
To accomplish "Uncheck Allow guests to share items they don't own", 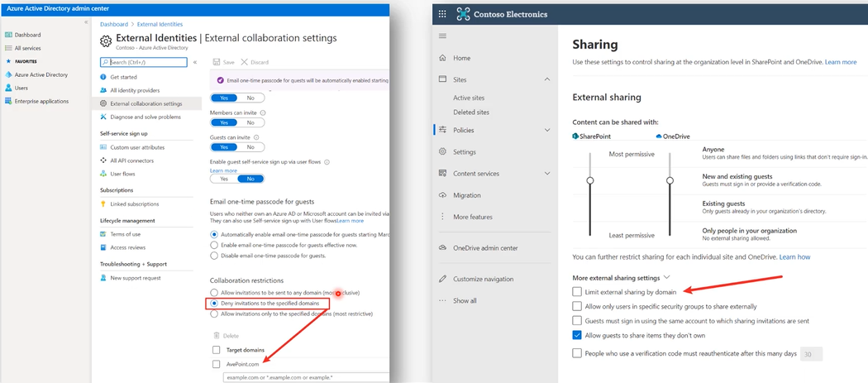I will [x=577, y=335].
